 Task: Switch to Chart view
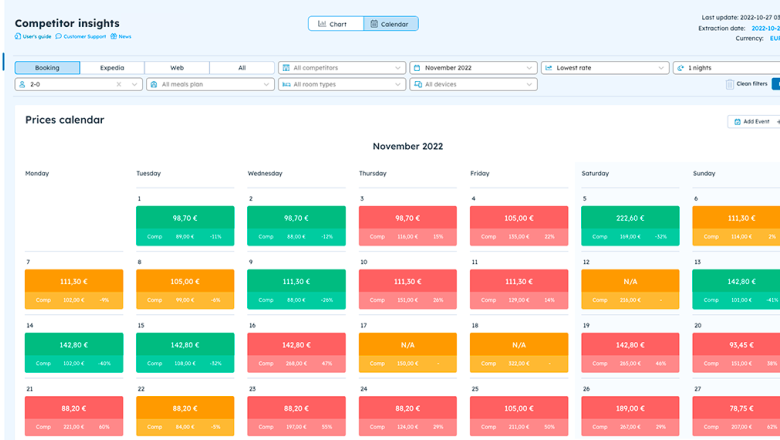334,24
